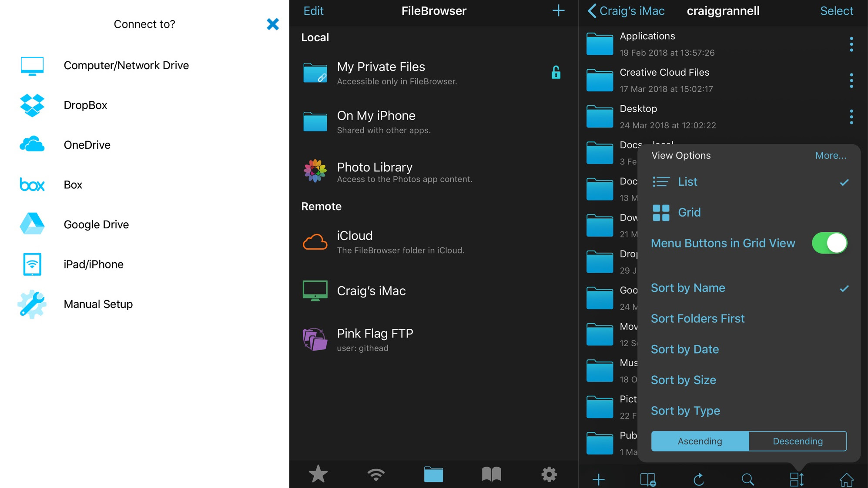Tap the Box logo icon

coord(32,185)
